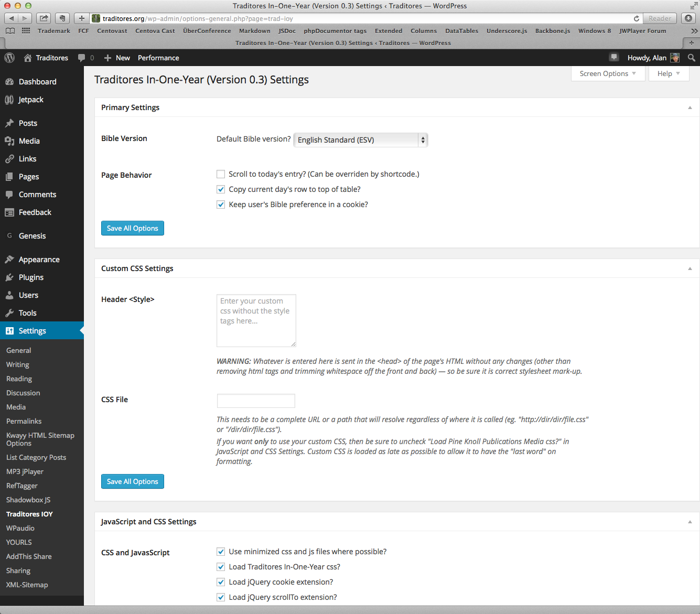Click the WordPress logo in admin bar
This screenshot has width=700, height=614.
(9, 58)
